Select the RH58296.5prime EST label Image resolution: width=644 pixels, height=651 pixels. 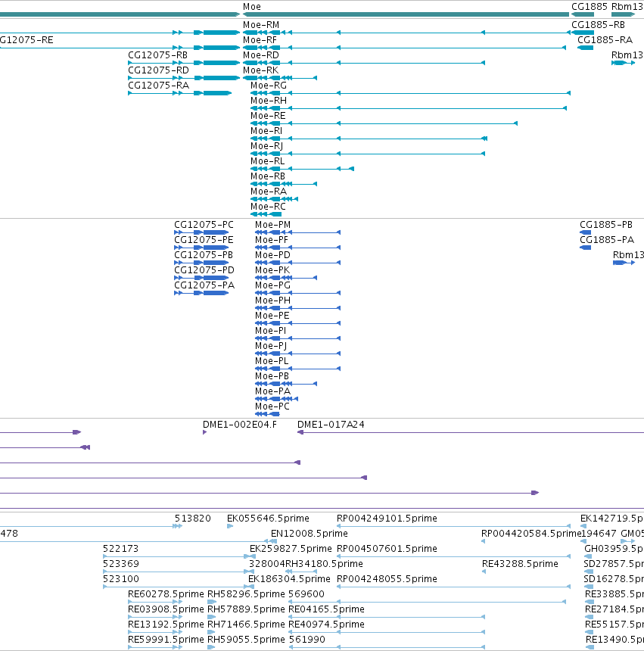pos(246,594)
